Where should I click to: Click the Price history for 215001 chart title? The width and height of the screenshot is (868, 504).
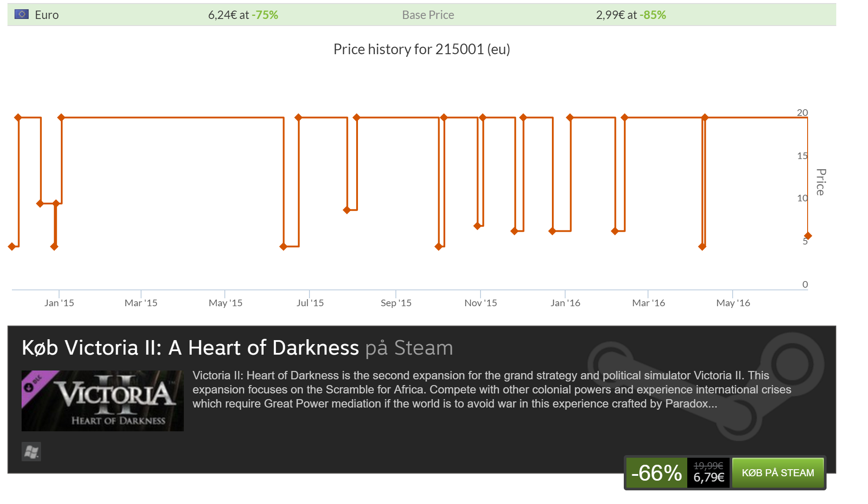pos(421,49)
